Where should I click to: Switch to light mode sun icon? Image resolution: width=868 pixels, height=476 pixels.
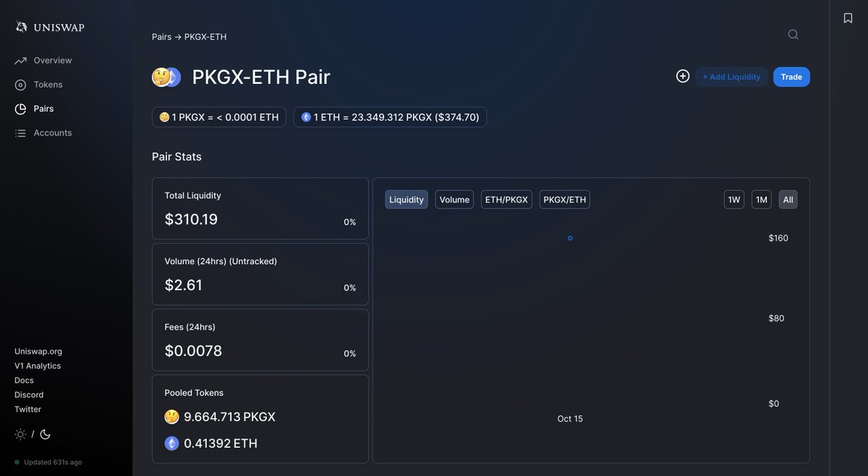click(x=20, y=434)
